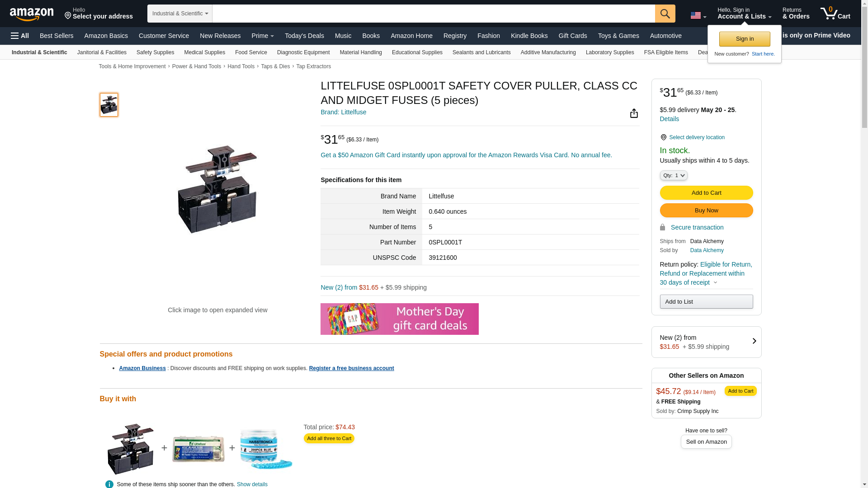Open the Qty quantity dropdown
868x488 pixels.
click(674, 175)
